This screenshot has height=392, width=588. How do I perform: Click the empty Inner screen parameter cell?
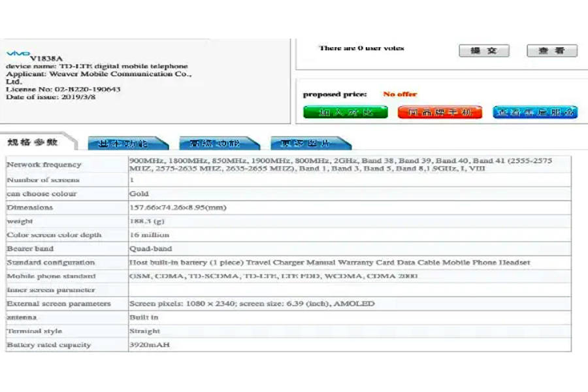point(350,289)
